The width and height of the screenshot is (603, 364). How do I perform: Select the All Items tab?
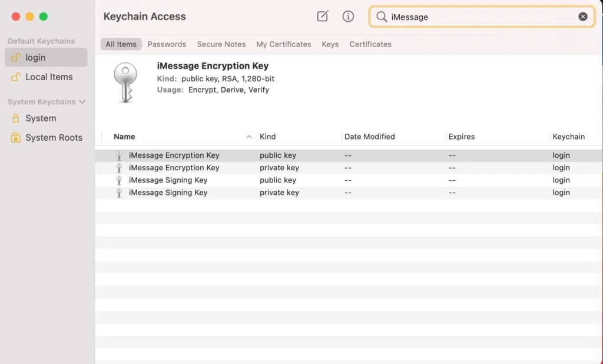[x=121, y=44]
